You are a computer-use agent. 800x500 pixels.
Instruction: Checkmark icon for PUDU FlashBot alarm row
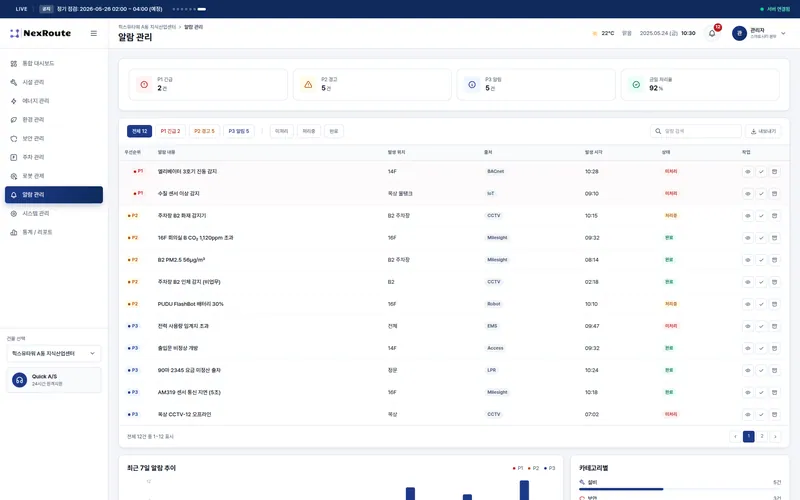click(761, 304)
